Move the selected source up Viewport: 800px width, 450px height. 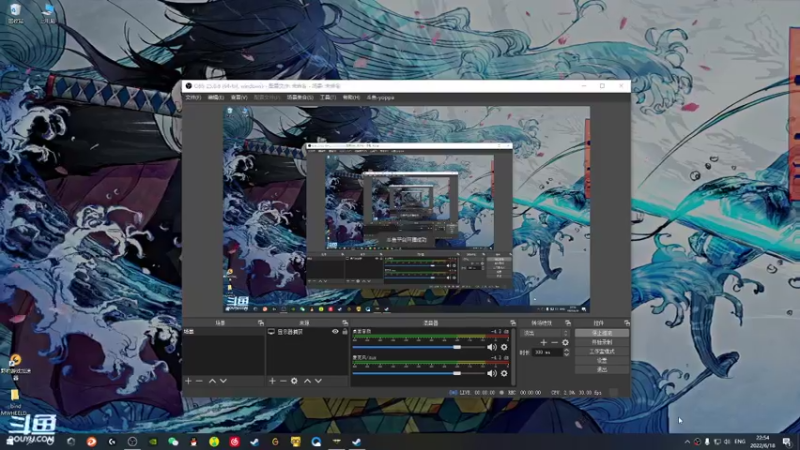(307, 381)
